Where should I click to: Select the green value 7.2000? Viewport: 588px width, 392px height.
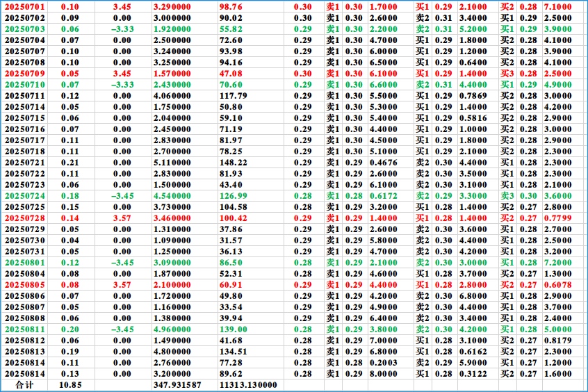click(558, 263)
